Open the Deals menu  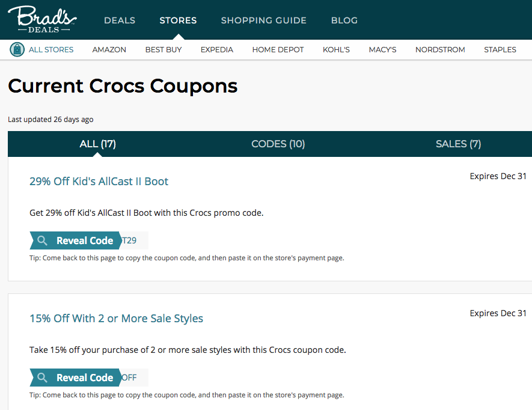tap(120, 20)
